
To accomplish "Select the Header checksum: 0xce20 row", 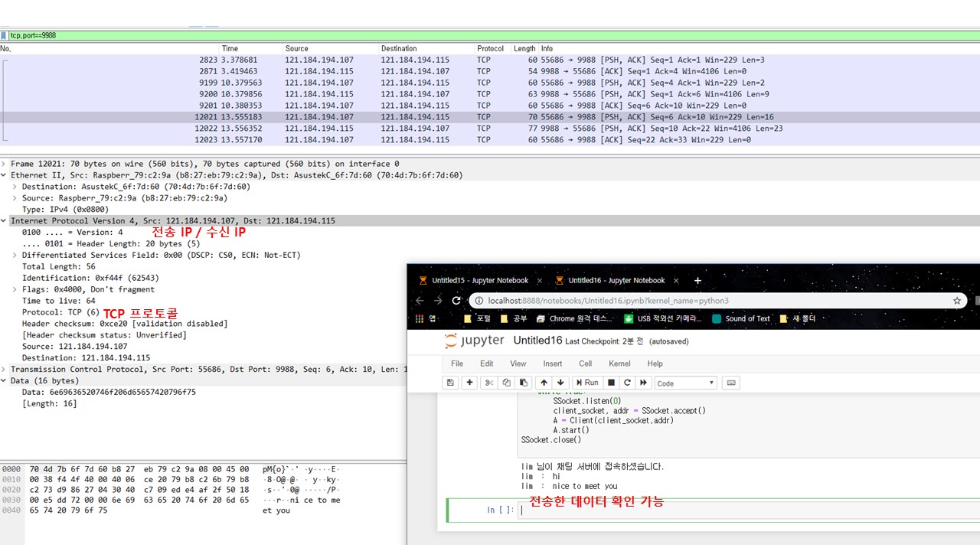I will coord(125,324).
